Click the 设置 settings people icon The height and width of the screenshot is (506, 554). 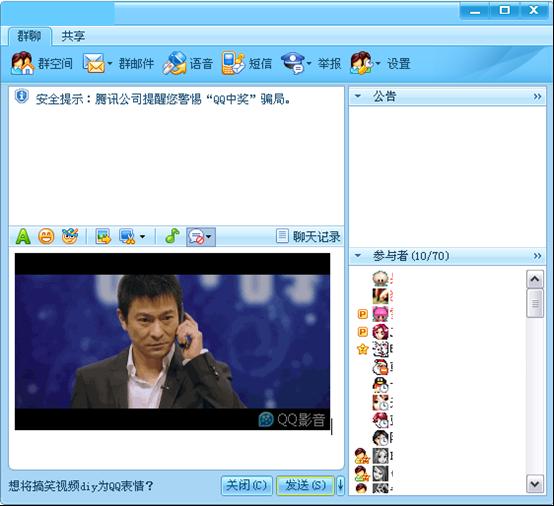[361, 63]
